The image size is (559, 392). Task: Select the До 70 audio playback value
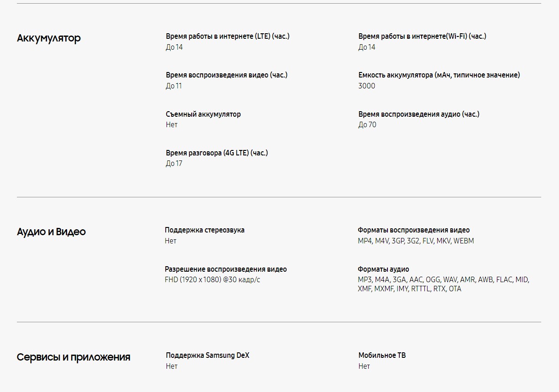pyautogui.click(x=367, y=125)
